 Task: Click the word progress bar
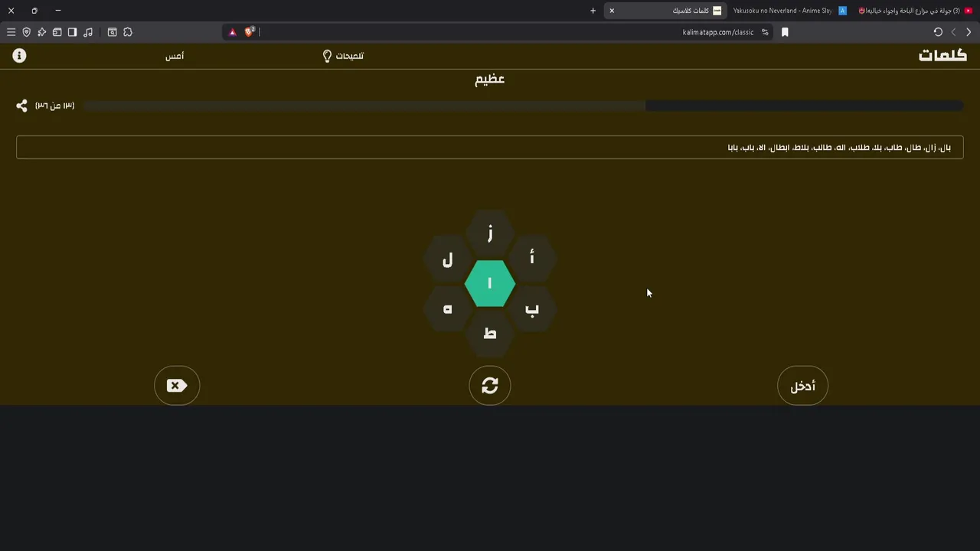[x=522, y=106]
